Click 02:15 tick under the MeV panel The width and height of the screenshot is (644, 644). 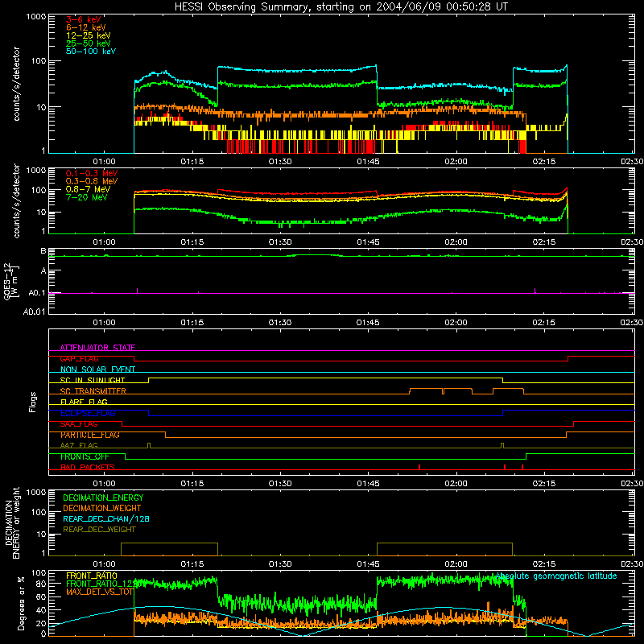(x=544, y=242)
